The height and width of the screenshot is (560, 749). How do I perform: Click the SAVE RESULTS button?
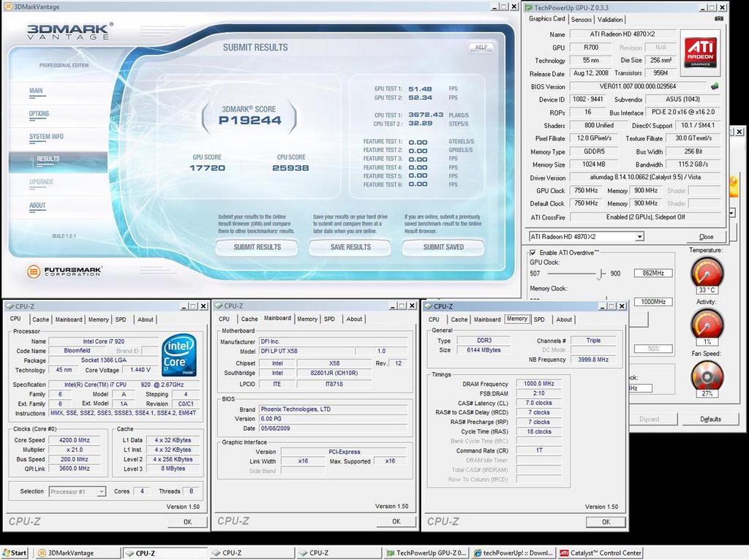tap(350, 247)
